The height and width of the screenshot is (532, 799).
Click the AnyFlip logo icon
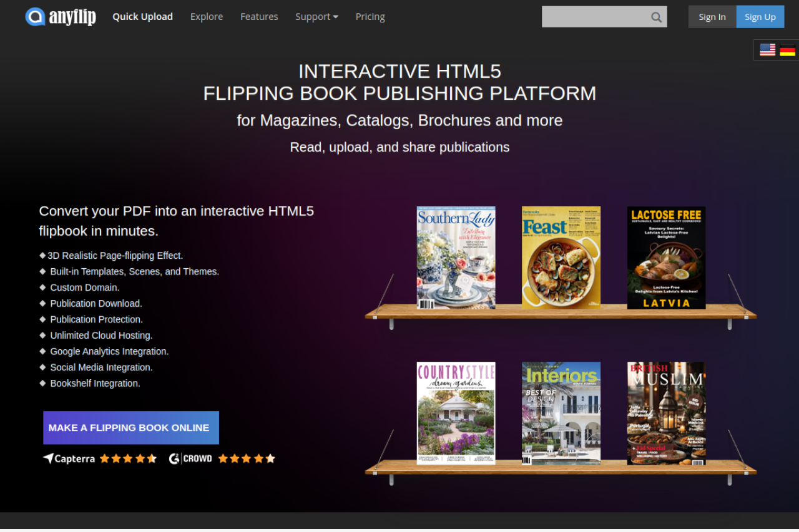35,17
